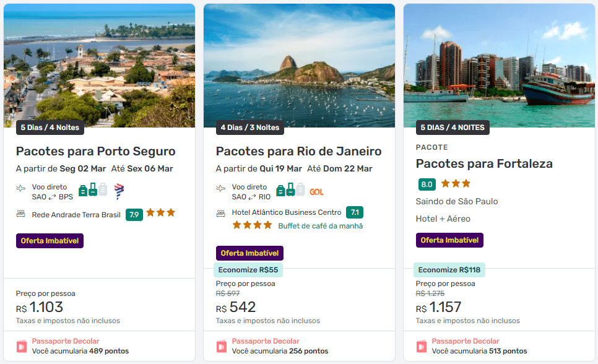The height and width of the screenshot is (364, 598).
Task: Click the airline logo in Porto Seguro card
Action: tap(119, 191)
